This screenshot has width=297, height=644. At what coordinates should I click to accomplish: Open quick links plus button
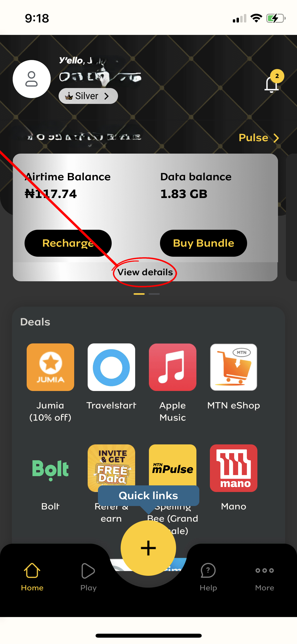click(148, 548)
